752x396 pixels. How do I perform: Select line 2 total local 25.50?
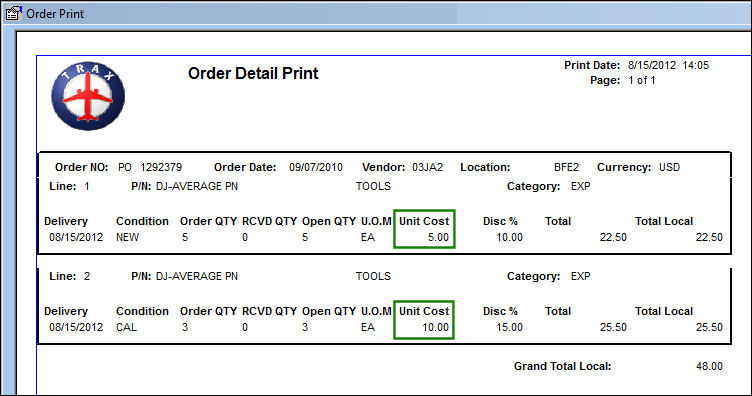pos(709,327)
